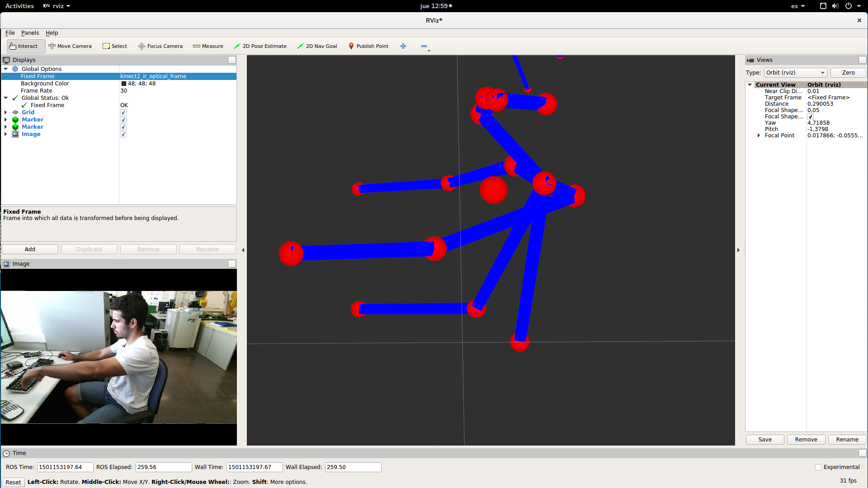Toggle the Image display checkbox

tap(123, 134)
